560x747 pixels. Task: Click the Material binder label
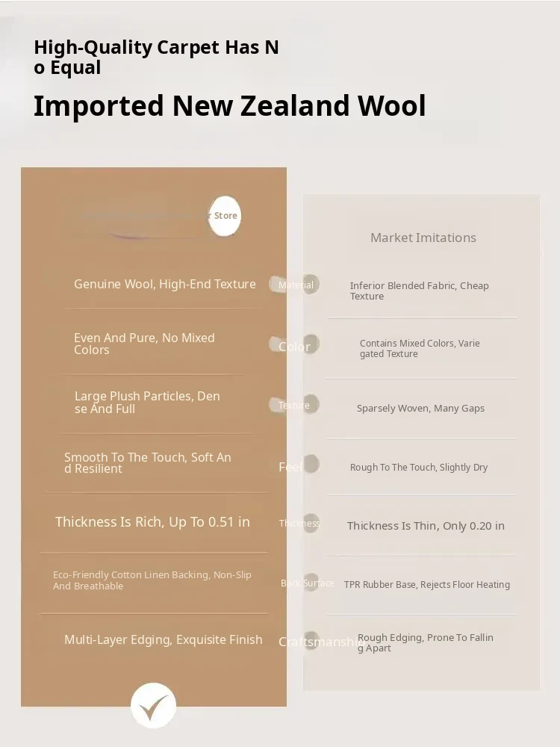(296, 285)
